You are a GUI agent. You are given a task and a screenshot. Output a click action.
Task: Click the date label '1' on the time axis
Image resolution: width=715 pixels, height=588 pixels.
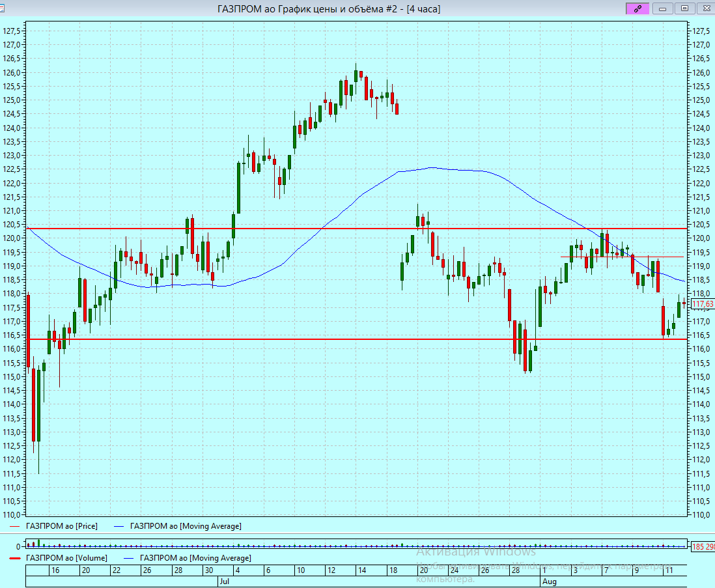[x=544, y=570]
